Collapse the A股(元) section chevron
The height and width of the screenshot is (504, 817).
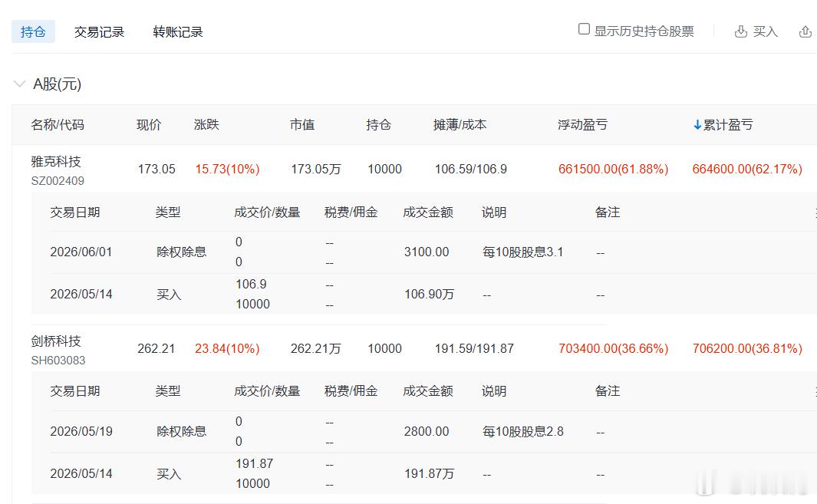19,84
